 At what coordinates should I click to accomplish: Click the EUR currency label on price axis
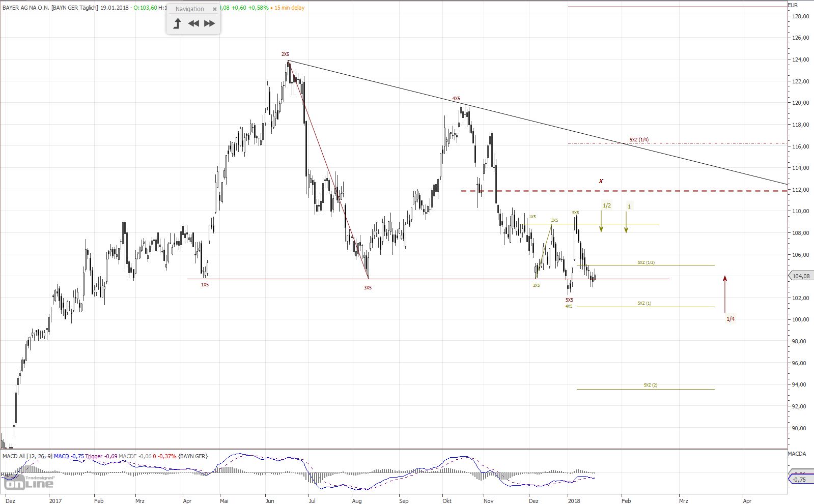pyautogui.click(x=793, y=5)
